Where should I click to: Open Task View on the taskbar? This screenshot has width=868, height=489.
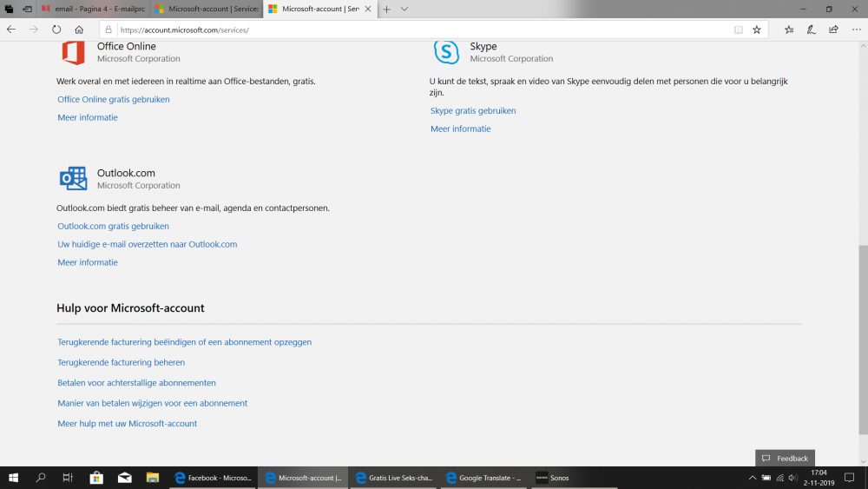[x=68, y=478]
